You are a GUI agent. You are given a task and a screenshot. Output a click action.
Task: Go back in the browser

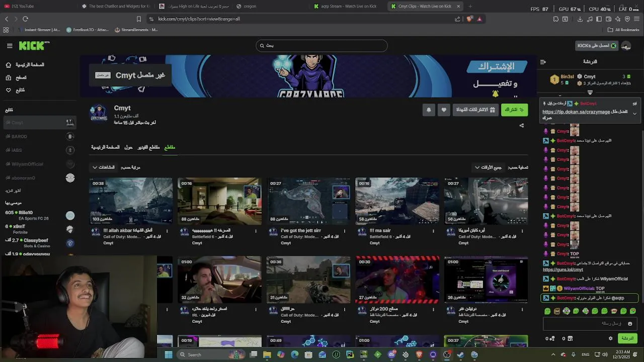click(7, 19)
